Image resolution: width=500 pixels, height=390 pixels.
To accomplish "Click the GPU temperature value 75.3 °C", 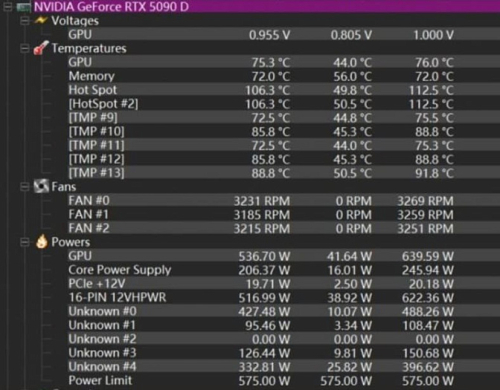I will [x=271, y=63].
